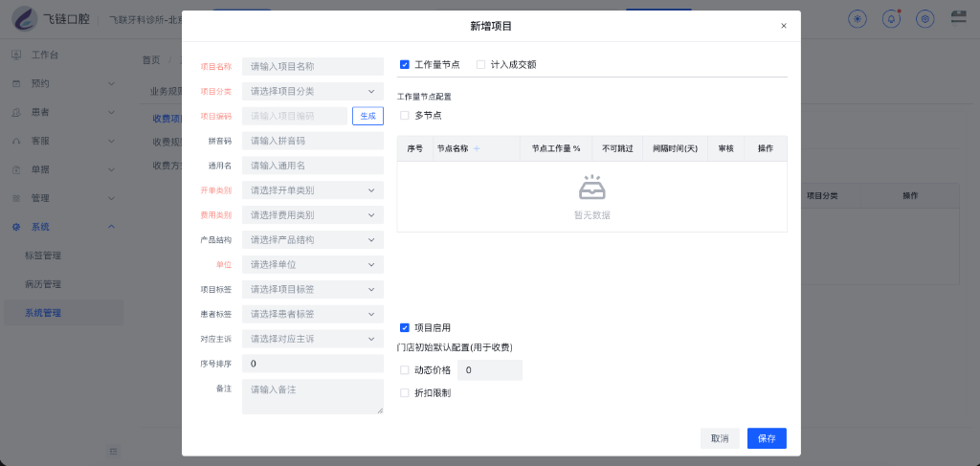Click the user avatar icon in header
The width and height of the screenshot is (980, 466).
[x=959, y=17]
